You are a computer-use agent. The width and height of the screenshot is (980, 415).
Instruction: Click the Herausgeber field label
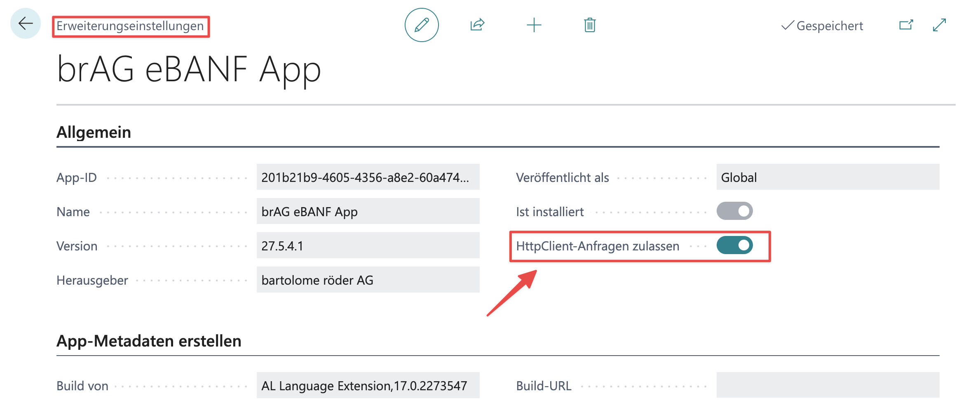tap(92, 280)
